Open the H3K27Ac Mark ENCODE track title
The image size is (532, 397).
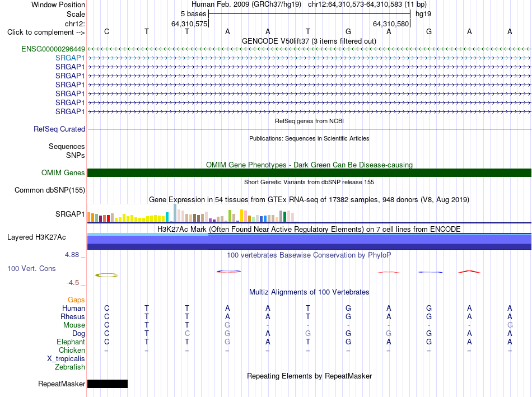click(x=309, y=230)
